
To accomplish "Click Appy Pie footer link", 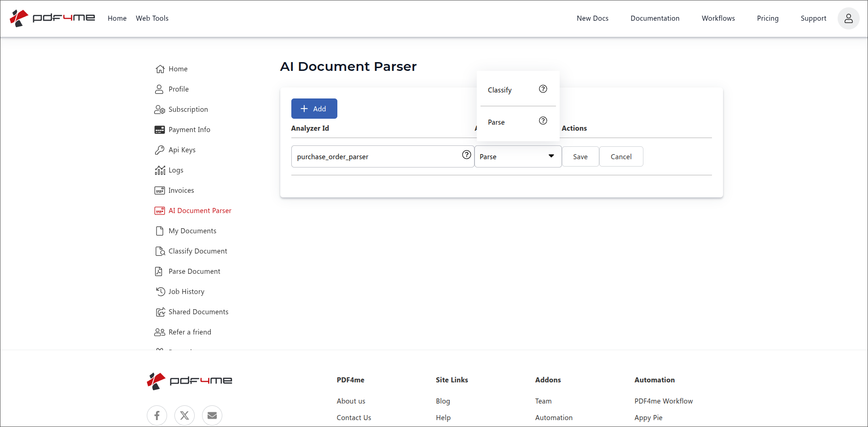I will 648,418.
